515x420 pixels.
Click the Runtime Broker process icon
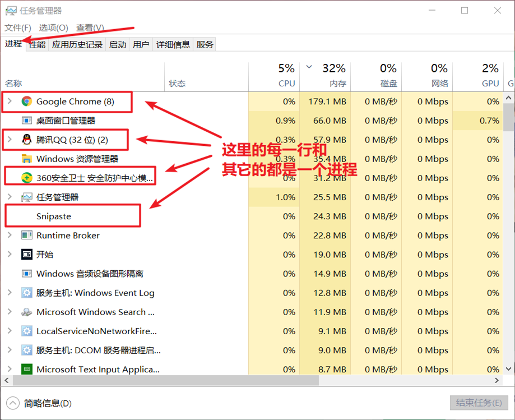click(26, 236)
